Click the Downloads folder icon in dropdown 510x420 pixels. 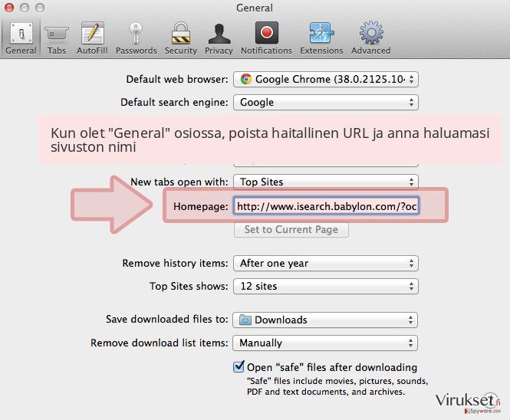[x=245, y=320]
